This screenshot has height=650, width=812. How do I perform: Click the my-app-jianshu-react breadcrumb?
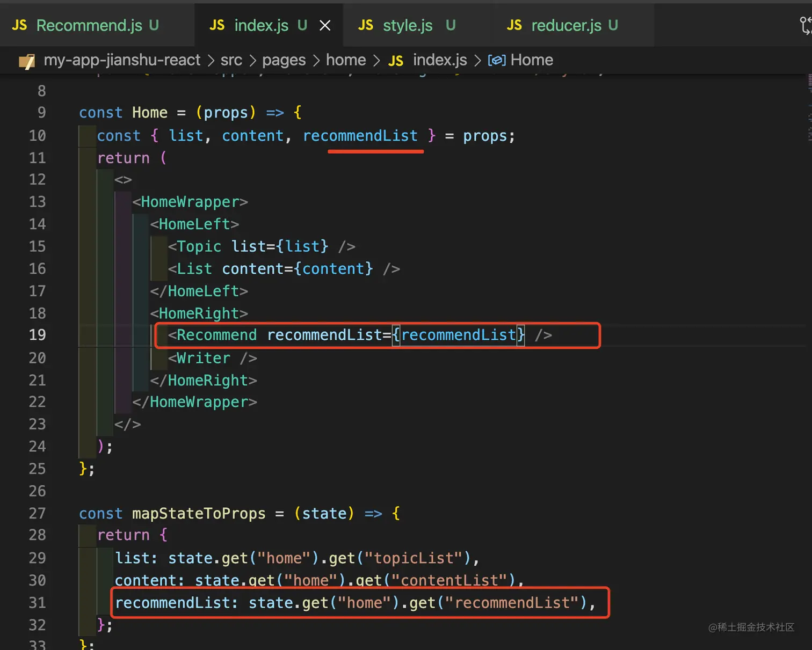click(122, 60)
